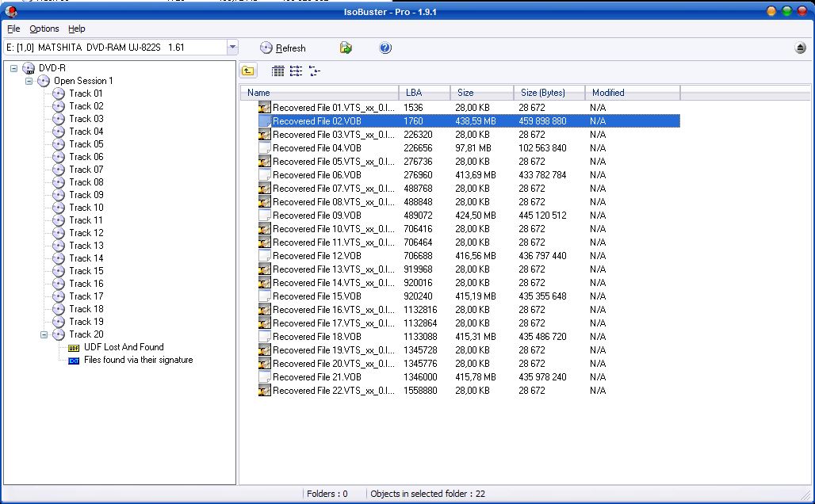
Task: Select Files found via their signature
Action: coord(138,360)
